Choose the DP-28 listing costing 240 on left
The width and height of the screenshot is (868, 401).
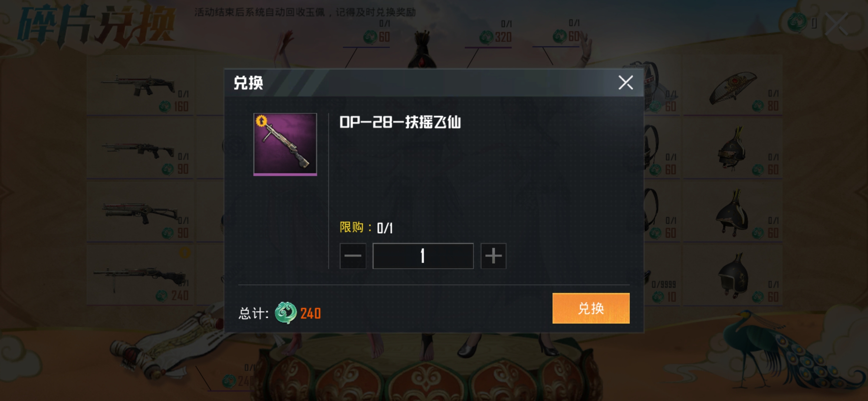[140, 275]
